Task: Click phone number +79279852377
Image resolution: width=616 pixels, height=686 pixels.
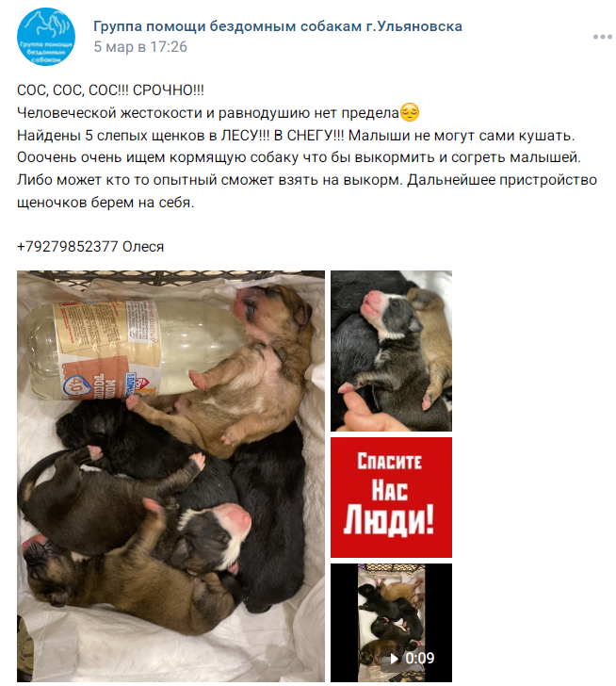Action: (67, 247)
